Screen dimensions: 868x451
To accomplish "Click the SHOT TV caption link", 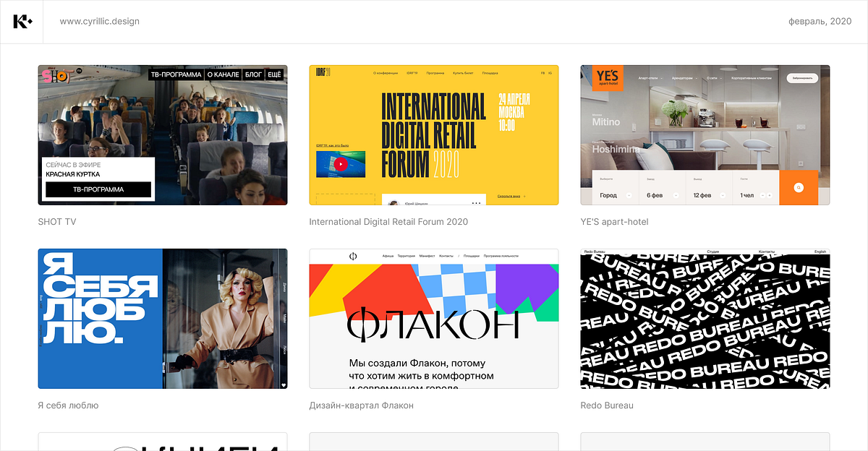I will click(x=57, y=222).
